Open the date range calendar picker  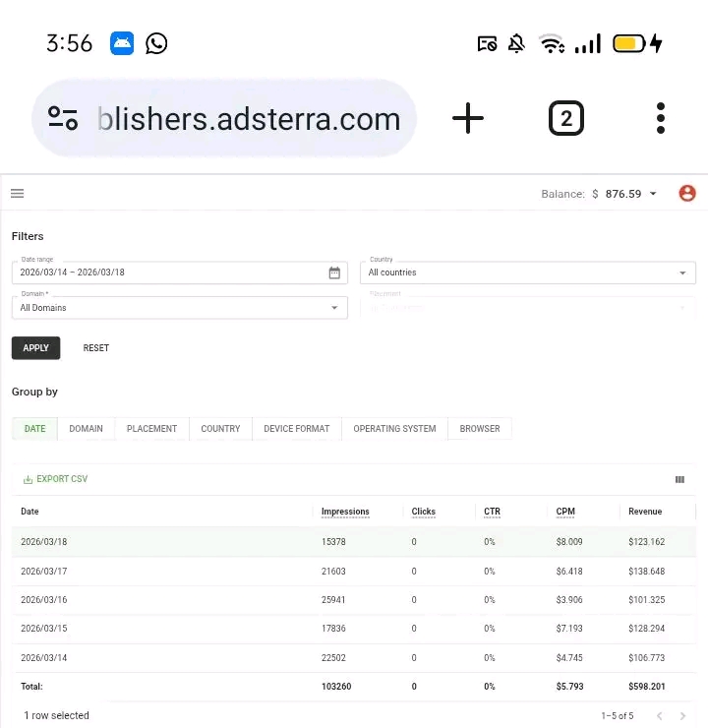(x=334, y=273)
